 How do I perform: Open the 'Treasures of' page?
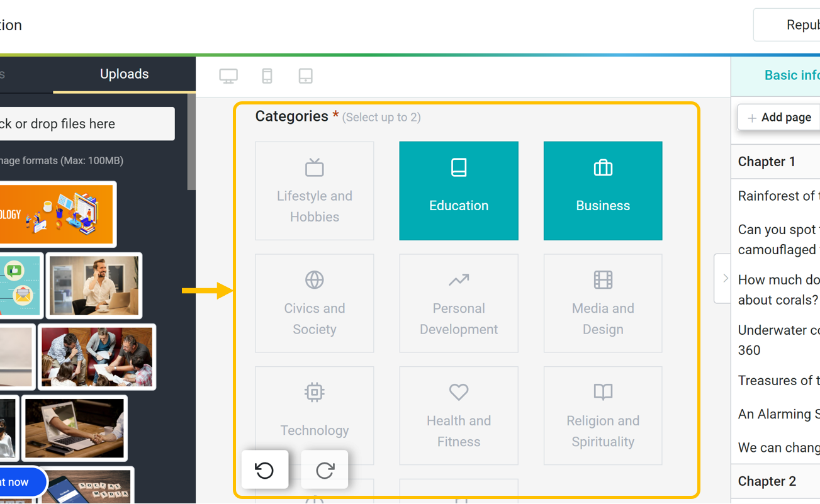(x=779, y=381)
